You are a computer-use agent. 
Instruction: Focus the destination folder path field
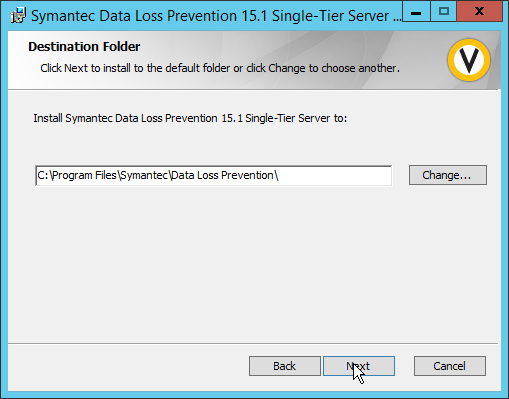click(x=213, y=175)
